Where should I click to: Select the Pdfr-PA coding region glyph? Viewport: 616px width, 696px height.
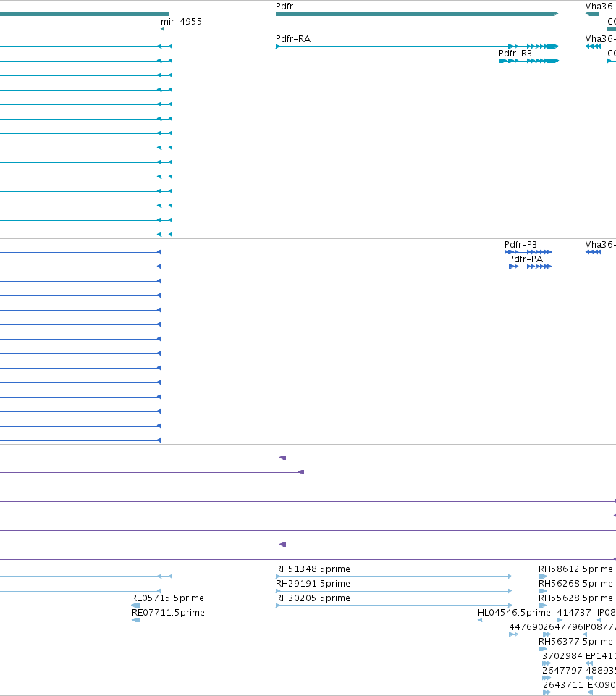(x=531, y=267)
